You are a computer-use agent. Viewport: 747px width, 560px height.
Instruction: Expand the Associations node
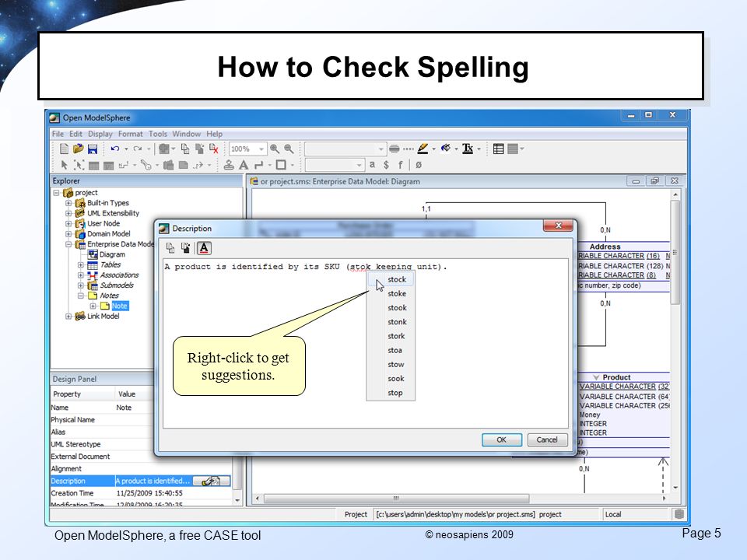point(81,275)
